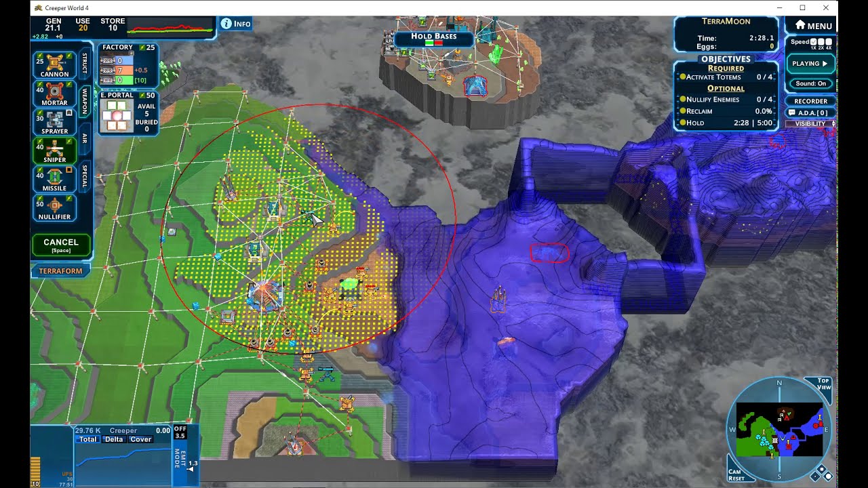Click the green Factory resource row
This screenshot has width=868, height=488.
(118, 79)
